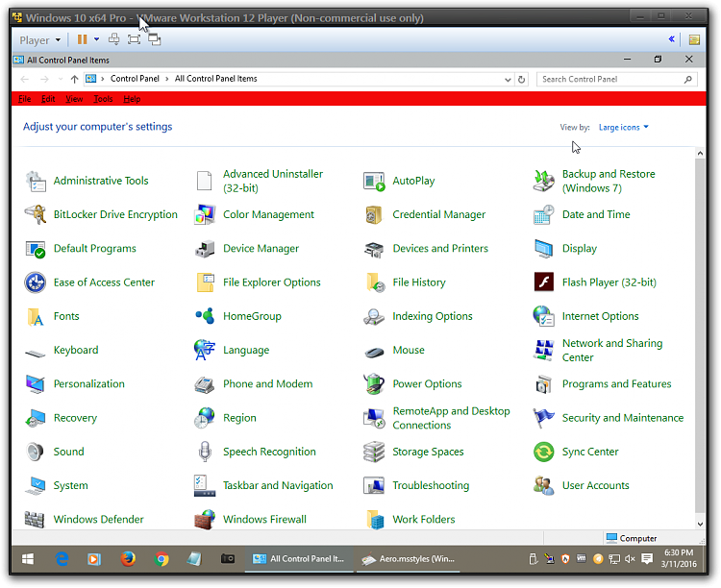721x588 pixels.
Task: Go up one folder level arrow
Action: 74,79
